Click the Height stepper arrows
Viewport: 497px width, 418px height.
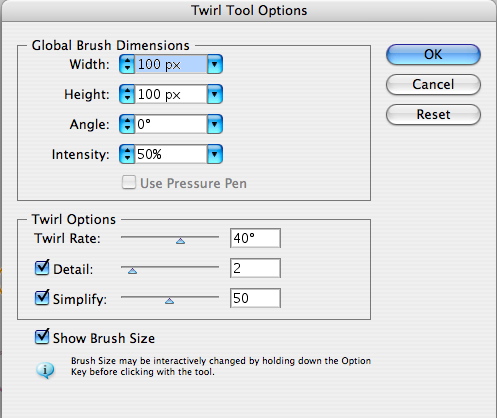(x=127, y=94)
